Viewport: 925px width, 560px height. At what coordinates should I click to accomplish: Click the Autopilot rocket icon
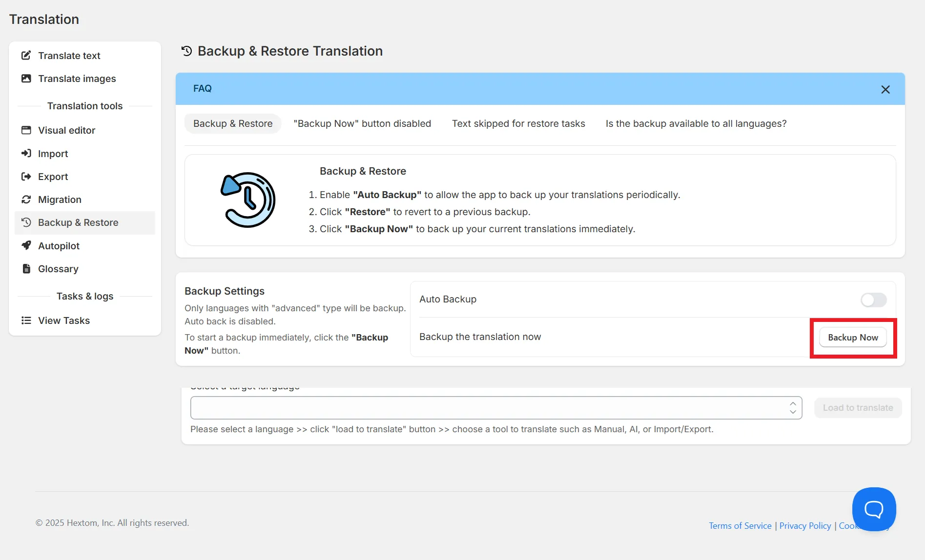[x=26, y=245]
